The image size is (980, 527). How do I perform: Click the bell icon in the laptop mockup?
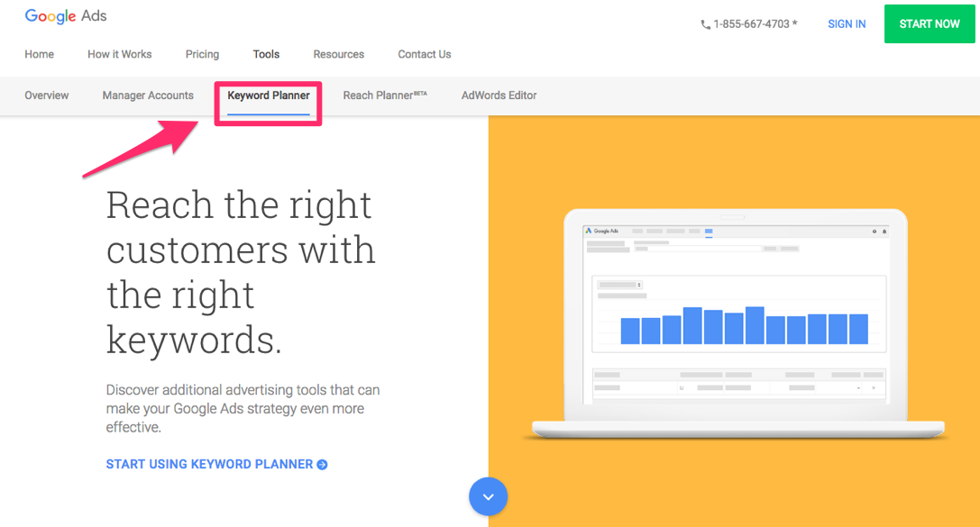(884, 231)
